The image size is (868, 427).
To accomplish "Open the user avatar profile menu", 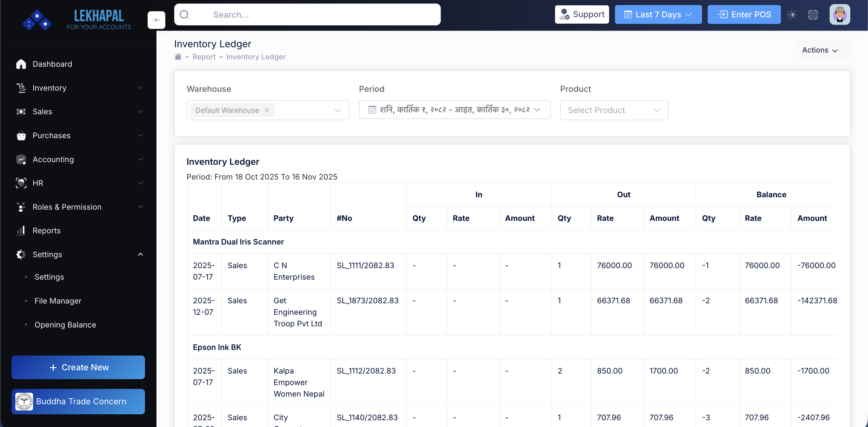I will [x=839, y=14].
